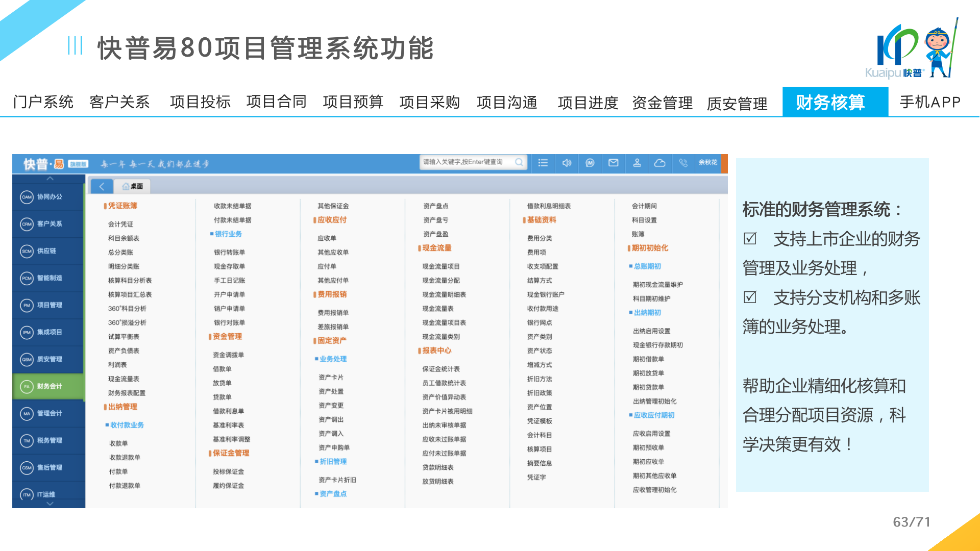
Task: Open 现金流量表 under 现金流量 section
Action: point(437,309)
